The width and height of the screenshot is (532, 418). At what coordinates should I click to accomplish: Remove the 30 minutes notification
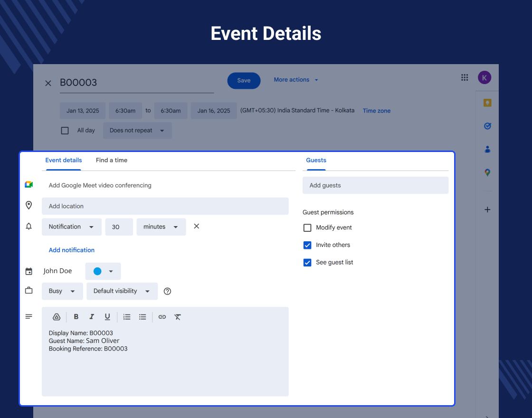(x=197, y=226)
